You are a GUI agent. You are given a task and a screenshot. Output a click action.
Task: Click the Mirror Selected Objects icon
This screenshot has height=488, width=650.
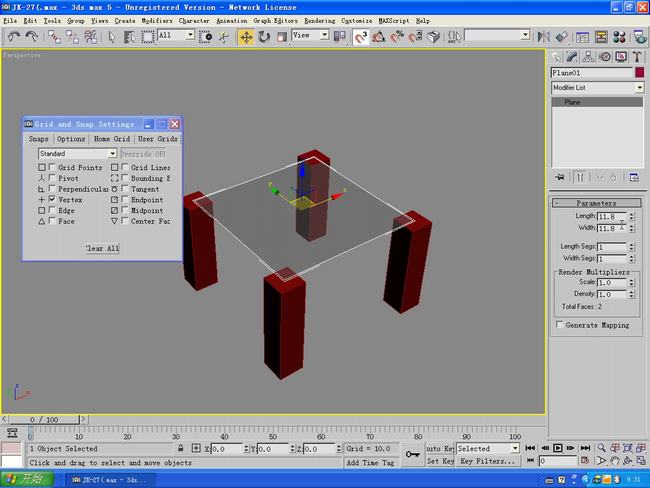543,37
